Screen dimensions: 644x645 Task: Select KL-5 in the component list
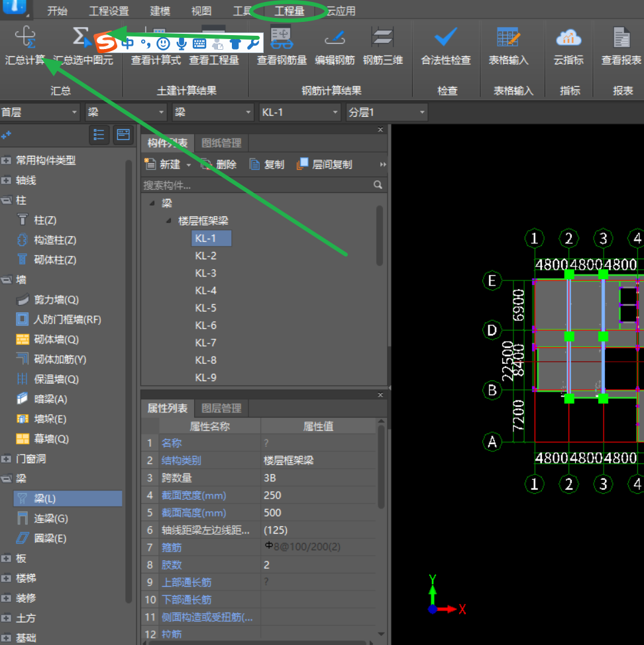(205, 308)
